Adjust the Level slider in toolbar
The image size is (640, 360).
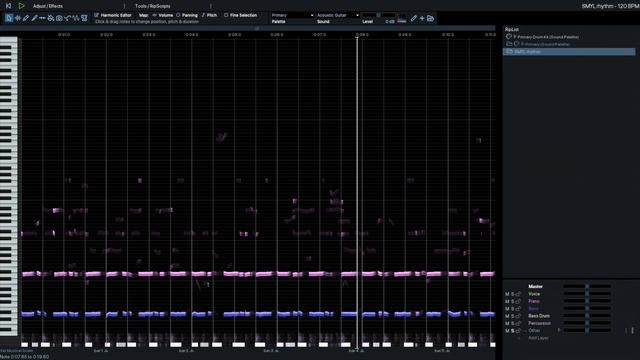coord(379,16)
